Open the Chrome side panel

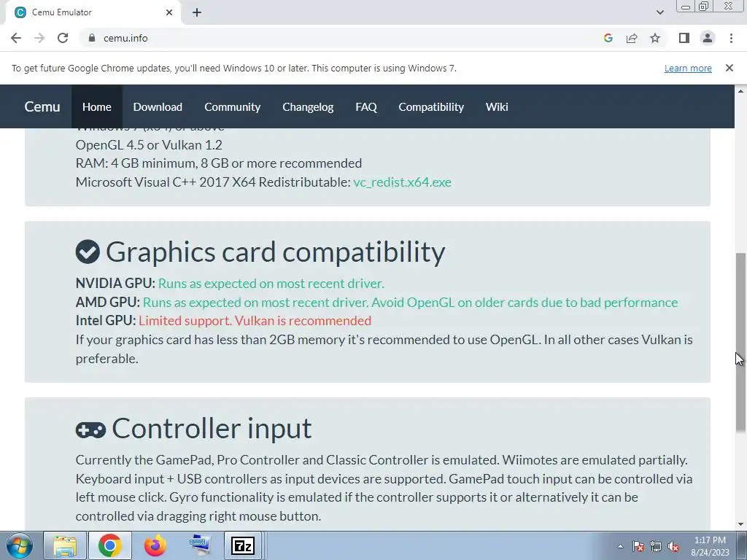[684, 38]
